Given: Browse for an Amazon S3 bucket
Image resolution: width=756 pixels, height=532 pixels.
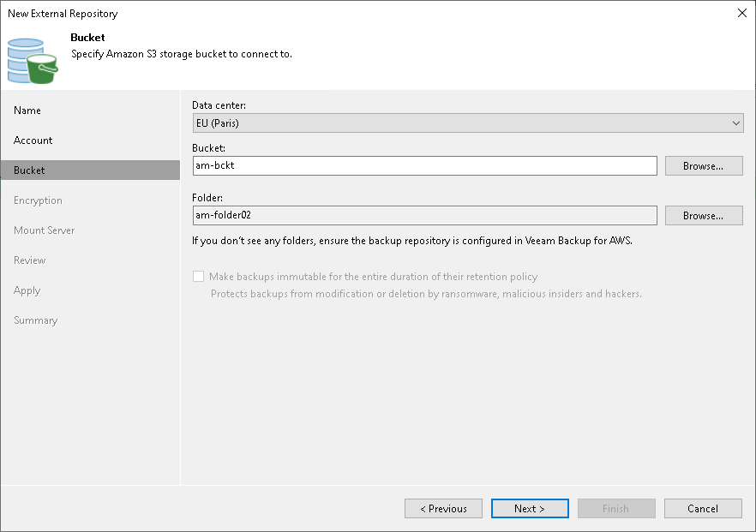Looking at the screenshot, I should [x=704, y=166].
